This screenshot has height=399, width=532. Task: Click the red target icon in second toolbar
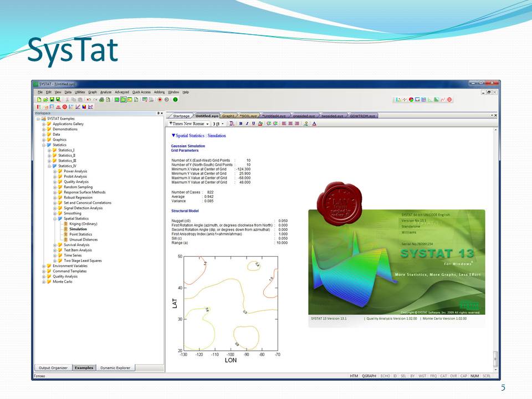coord(65,107)
